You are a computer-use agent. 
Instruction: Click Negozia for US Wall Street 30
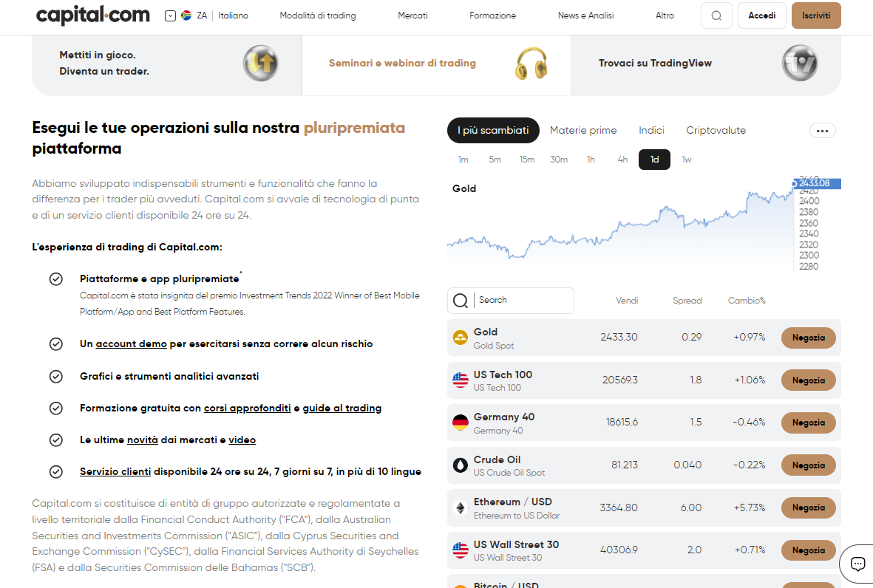(809, 550)
